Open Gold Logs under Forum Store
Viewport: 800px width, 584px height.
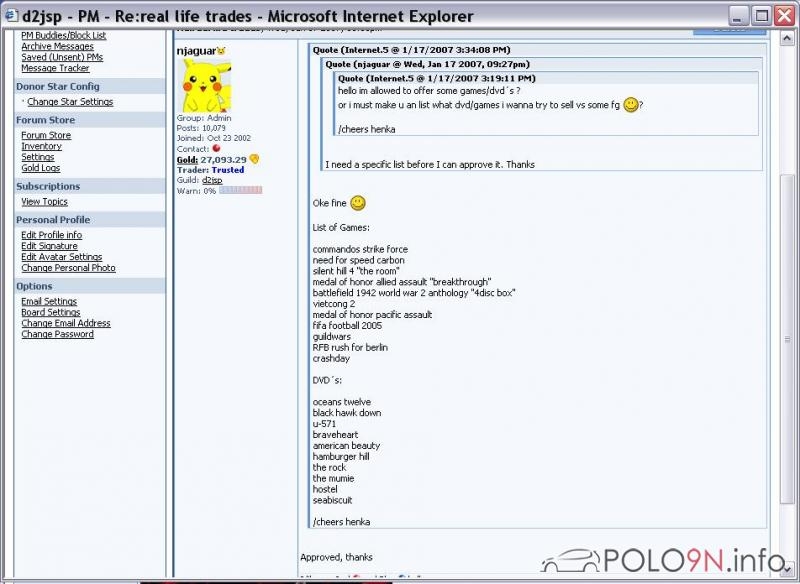[41, 168]
